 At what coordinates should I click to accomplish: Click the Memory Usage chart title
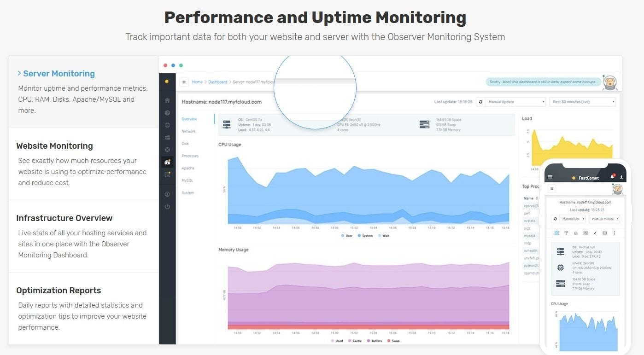point(233,250)
